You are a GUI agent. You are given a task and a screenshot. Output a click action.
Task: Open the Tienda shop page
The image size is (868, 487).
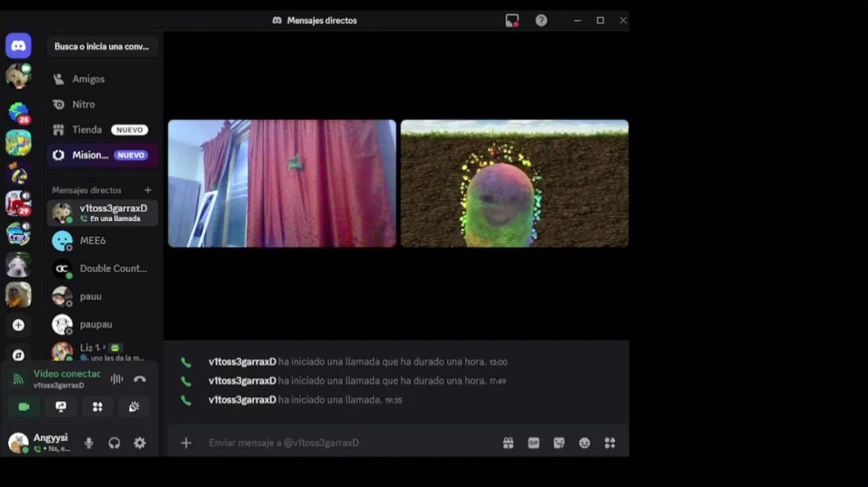point(102,130)
